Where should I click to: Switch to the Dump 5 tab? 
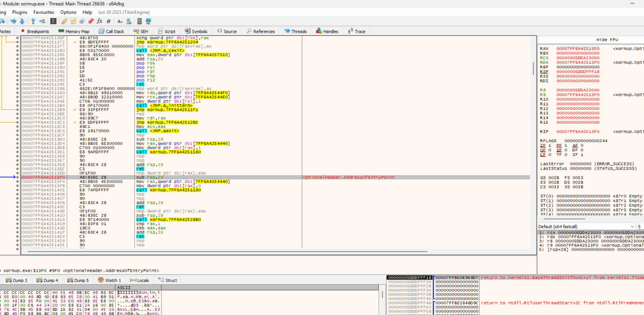point(78,280)
